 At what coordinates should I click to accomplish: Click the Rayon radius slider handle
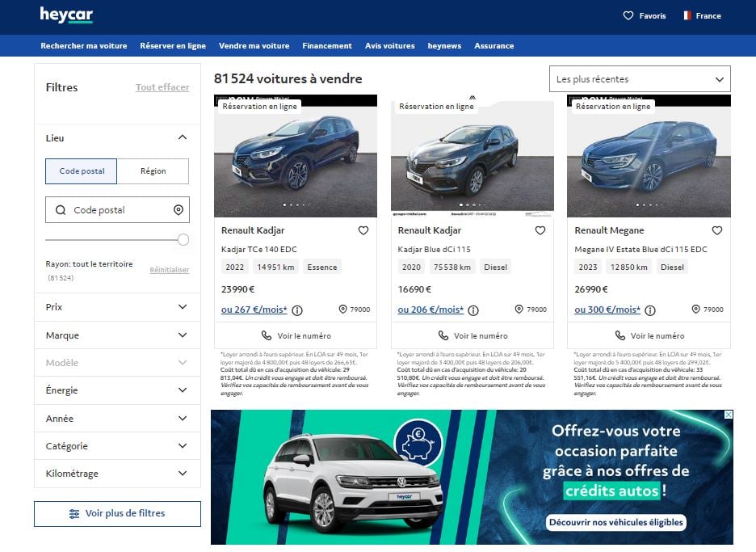[183, 240]
